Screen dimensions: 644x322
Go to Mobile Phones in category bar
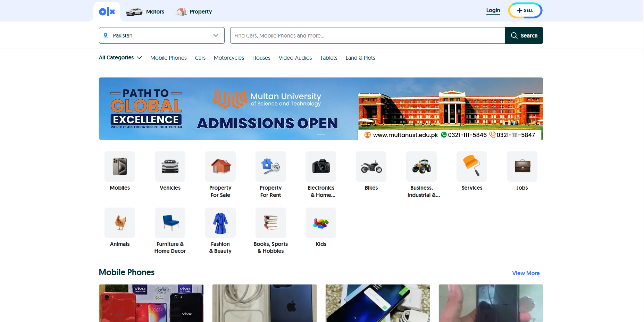coord(168,58)
